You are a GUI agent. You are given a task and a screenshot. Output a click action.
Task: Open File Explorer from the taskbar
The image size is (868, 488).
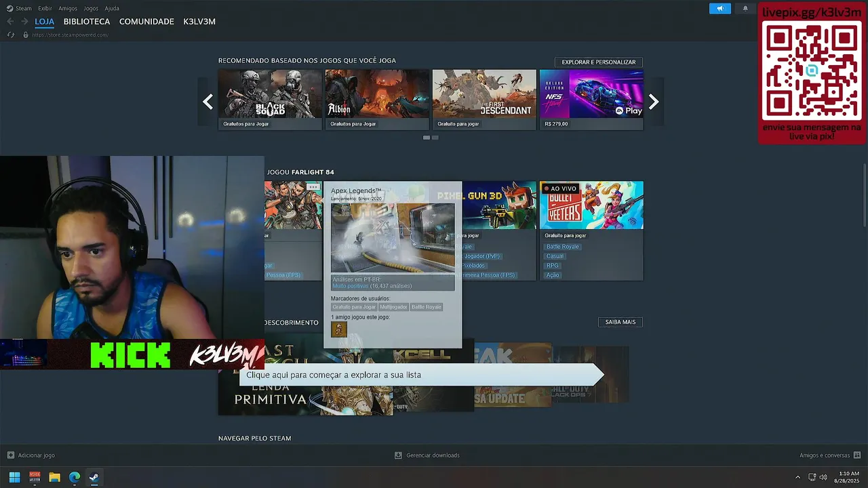click(x=54, y=477)
